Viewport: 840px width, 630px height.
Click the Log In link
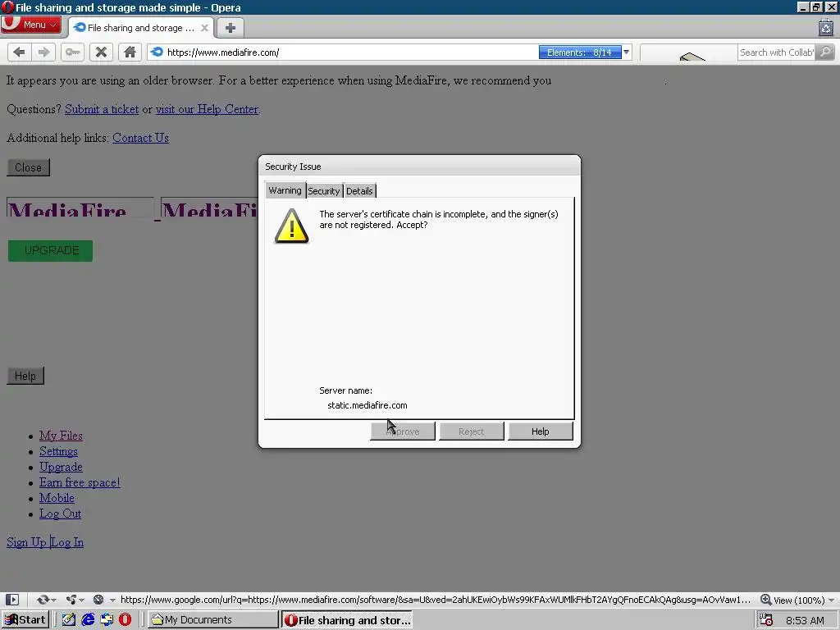pyautogui.click(x=67, y=543)
